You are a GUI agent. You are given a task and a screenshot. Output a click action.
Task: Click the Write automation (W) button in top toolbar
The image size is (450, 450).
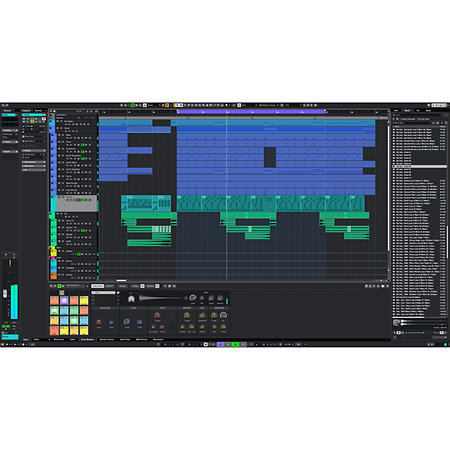coord(137,105)
